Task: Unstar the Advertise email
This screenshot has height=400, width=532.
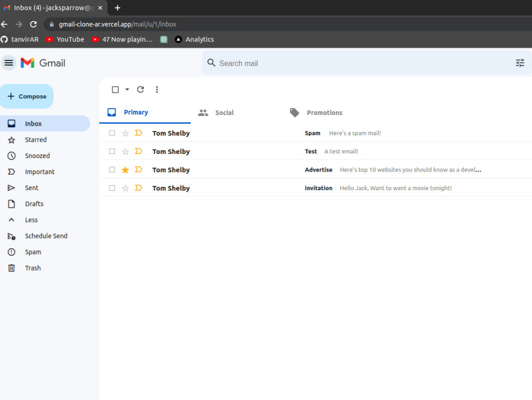Action: tap(125, 170)
